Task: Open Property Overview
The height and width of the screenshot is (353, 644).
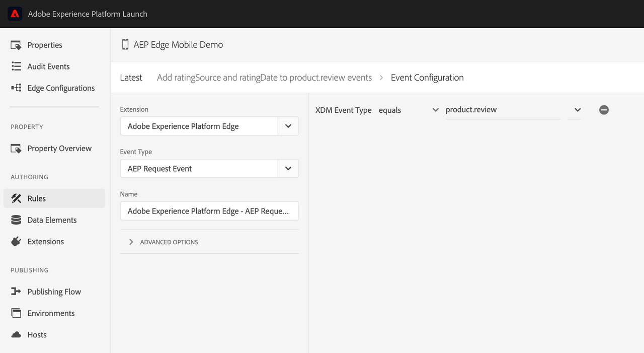Action: click(59, 149)
